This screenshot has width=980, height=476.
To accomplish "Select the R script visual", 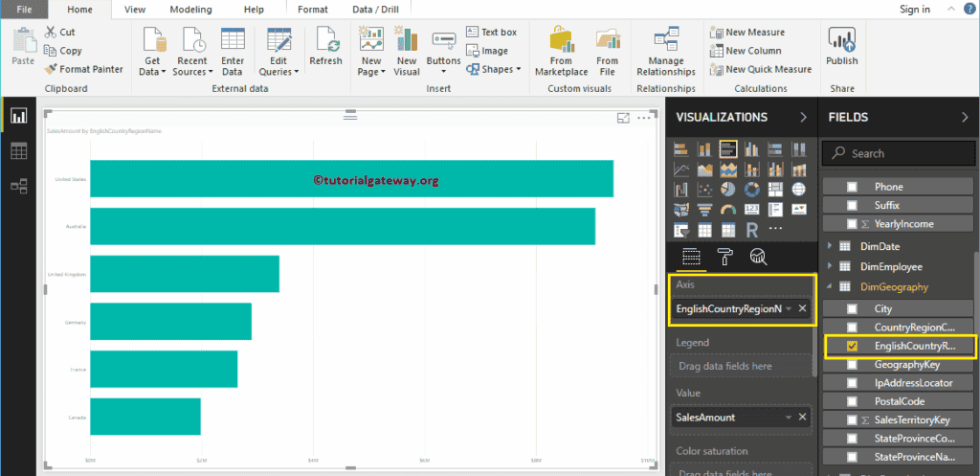I will point(752,230).
